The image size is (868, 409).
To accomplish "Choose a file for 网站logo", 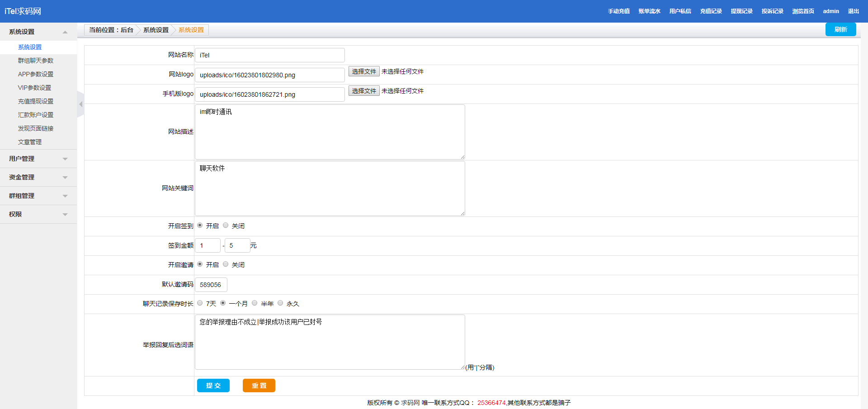I will 364,71.
